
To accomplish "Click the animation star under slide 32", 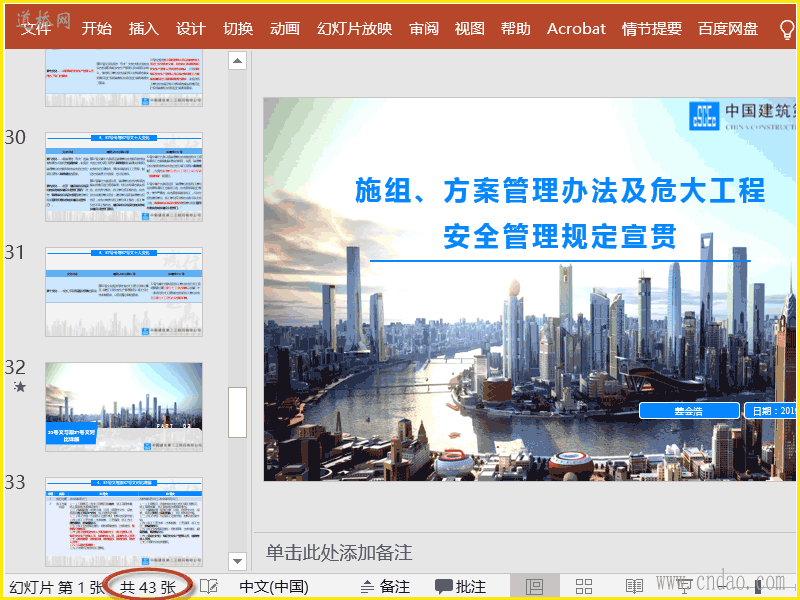I will click(19, 387).
